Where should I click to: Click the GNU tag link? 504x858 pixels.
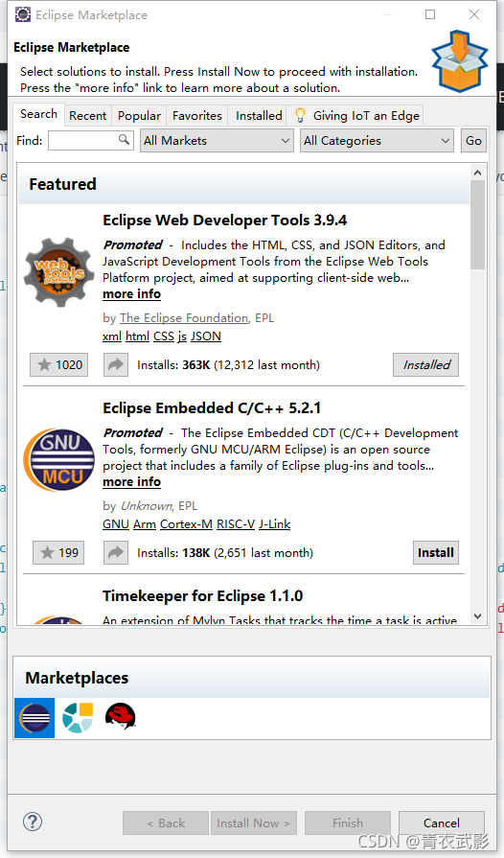pyautogui.click(x=116, y=523)
